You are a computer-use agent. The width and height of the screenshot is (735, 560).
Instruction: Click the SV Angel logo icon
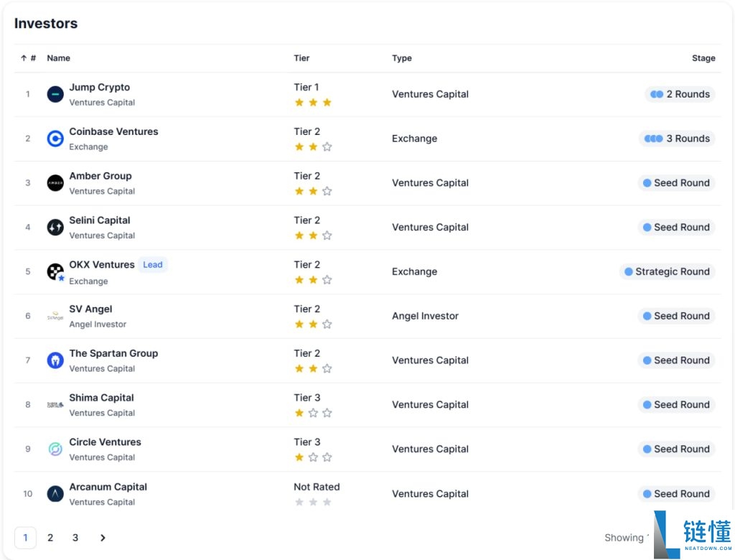pos(55,316)
